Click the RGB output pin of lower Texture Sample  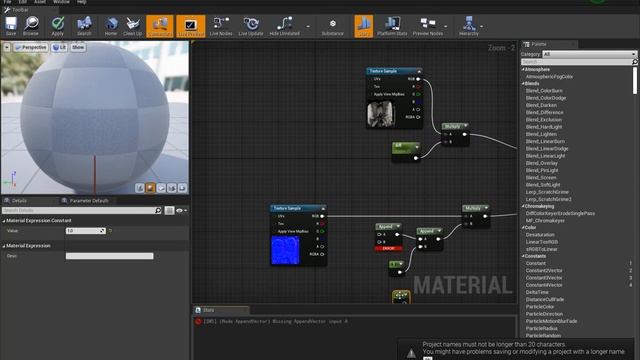coord(322,216)
